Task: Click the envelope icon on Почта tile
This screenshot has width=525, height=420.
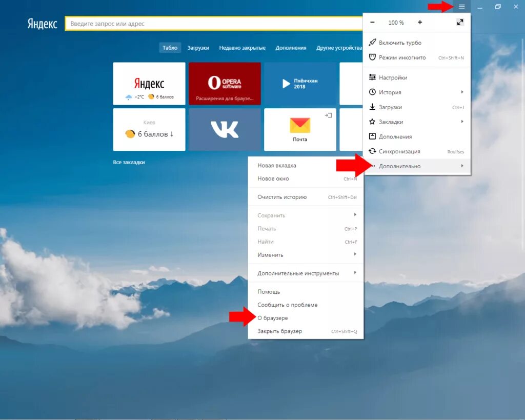Action: pyautogui.click(x=300, y=125)
